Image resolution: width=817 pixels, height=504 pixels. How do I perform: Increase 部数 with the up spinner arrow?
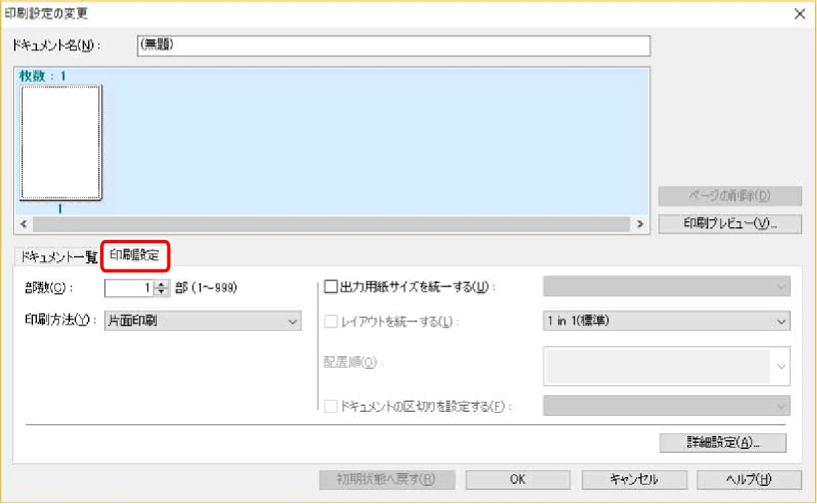click(x=161, y=284)
